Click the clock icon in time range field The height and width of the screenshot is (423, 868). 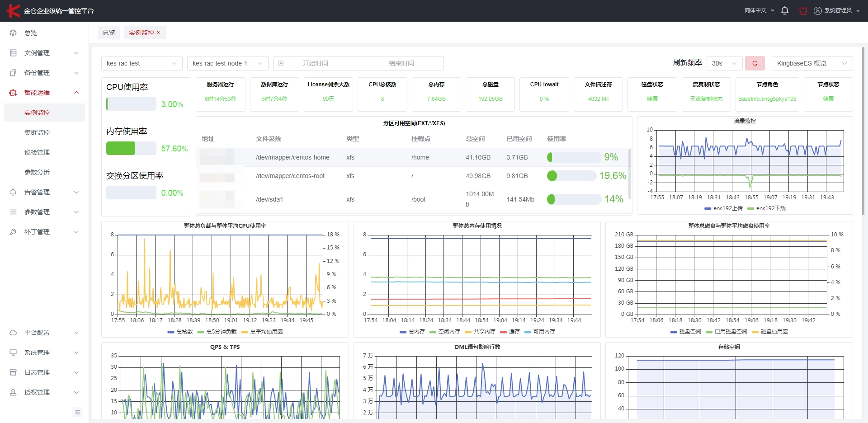[x=281, y=63]
